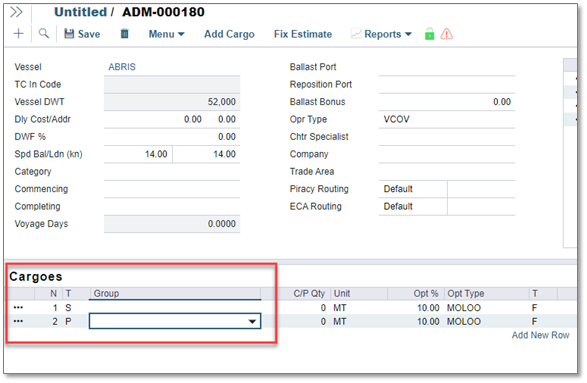Click the Piracy Routing Default field
The height and width of the screenshot is (383, 587).
click(413, 189)
